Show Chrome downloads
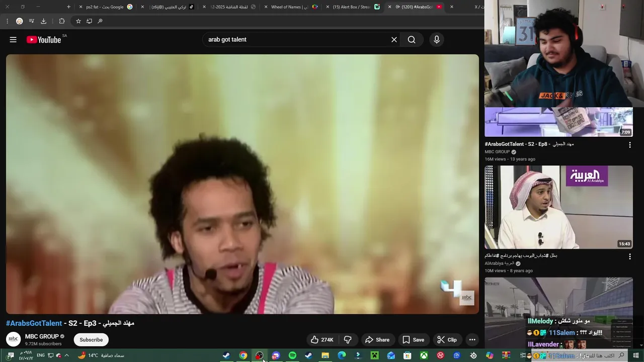644x362 pixels. coord(43,21)
